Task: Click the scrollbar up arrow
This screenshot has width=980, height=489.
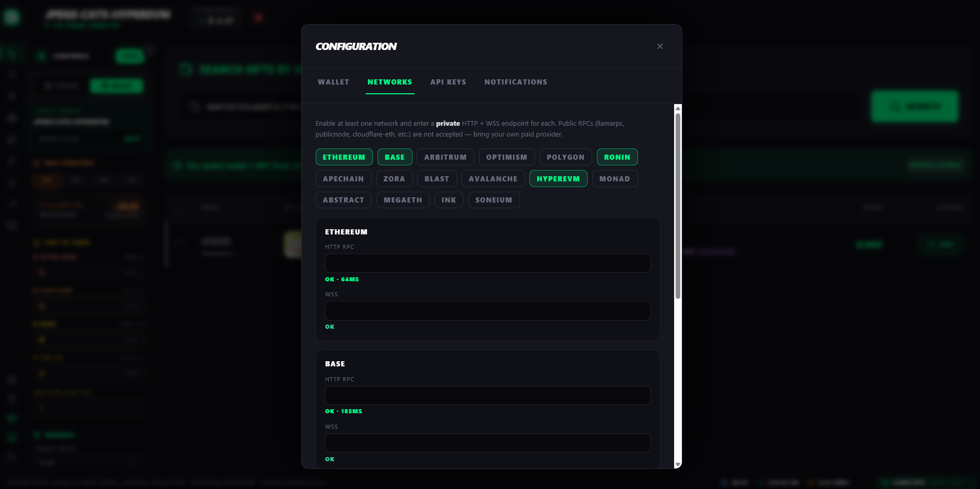Action: [x=678, y=108]
